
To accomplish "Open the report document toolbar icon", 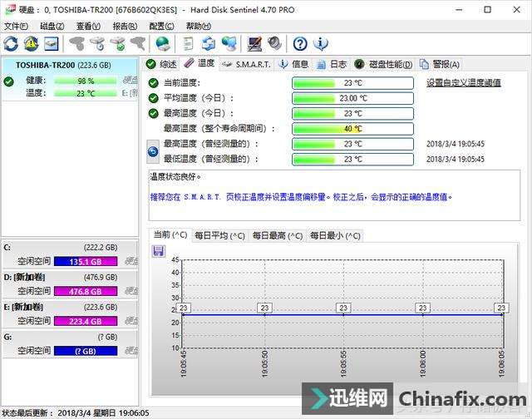I will tap(188, 44).
